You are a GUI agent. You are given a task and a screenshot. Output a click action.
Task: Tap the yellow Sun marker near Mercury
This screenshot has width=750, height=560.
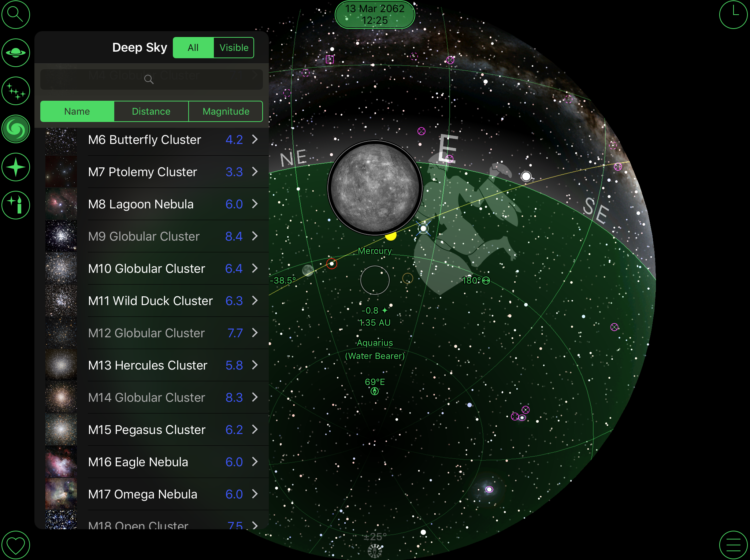[391, 235]
